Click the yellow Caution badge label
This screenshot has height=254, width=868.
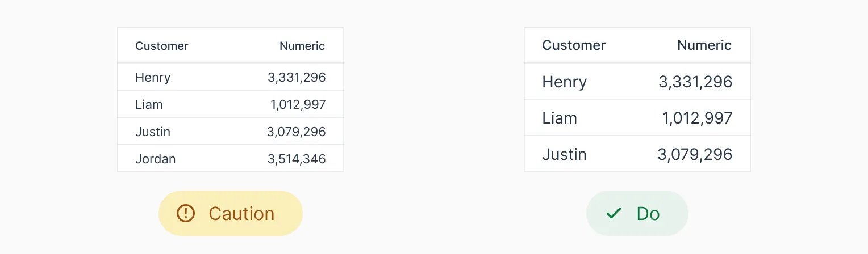tap(241, 213)
